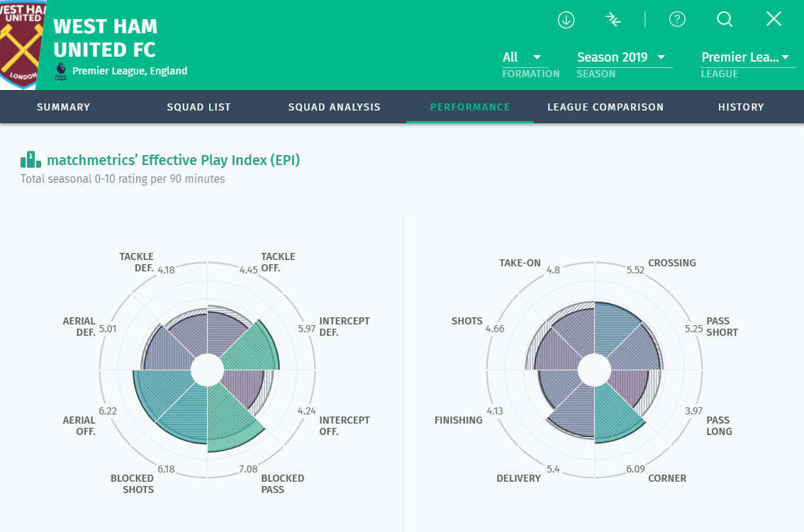Click the SHOTS radar label

click(x=467, y=321)
